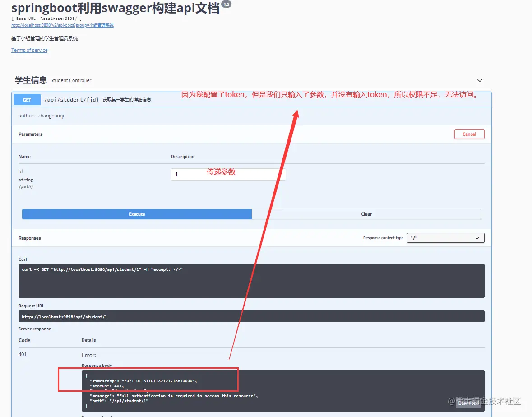
Task: Click the GET method badge
Action: [27, 100]
